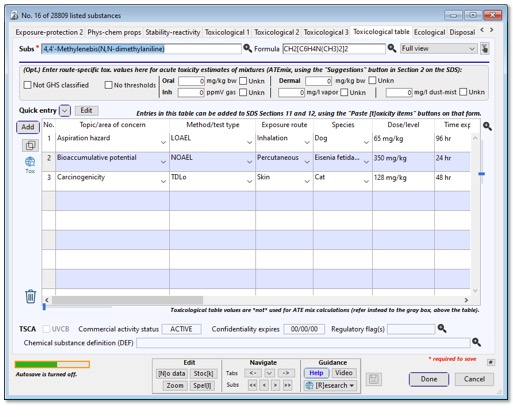Open magnifier for Chemical substance definition

(x=476, y=342)
